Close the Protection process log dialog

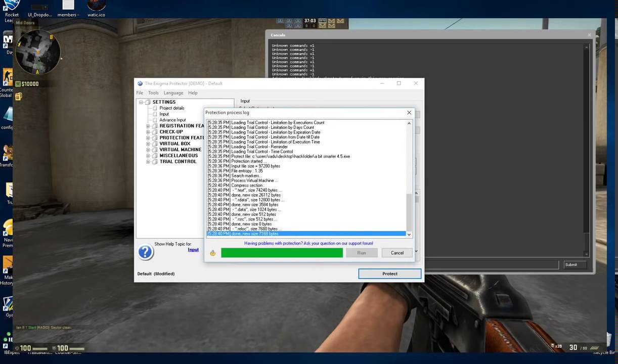409,113
